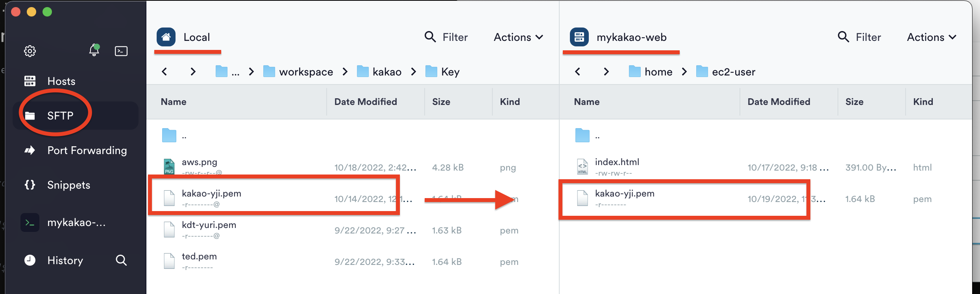Click the collapsed '...' breadcrumb folder
Screen dimensions: 980x294
coord(227,72)
